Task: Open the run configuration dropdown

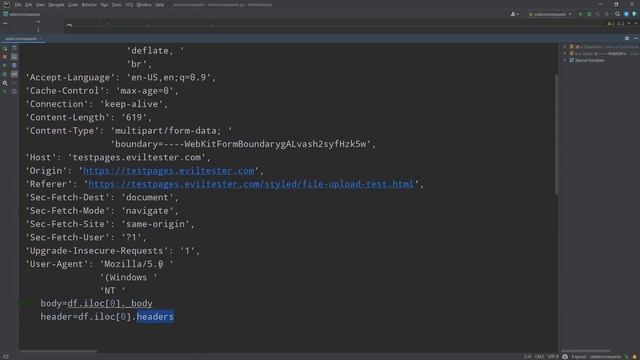Action: click(x=550, y=14)
